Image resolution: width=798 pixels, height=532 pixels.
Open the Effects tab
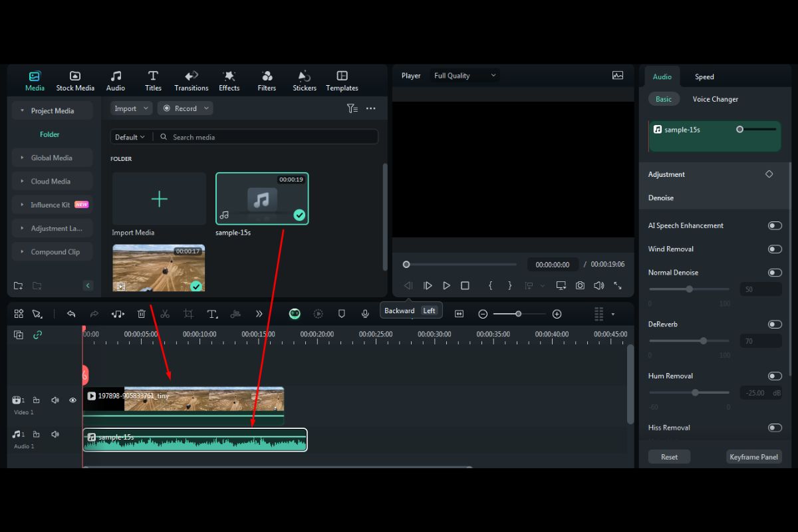click(x=229, y=81)
